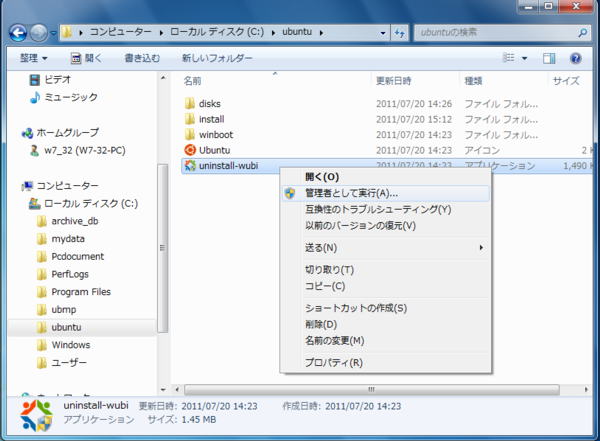The width and height of the screenshot is (600, 441).
Task: Select ubuntu folder in navigation tree
Action: pyautogui.click(x=59, y=327)
